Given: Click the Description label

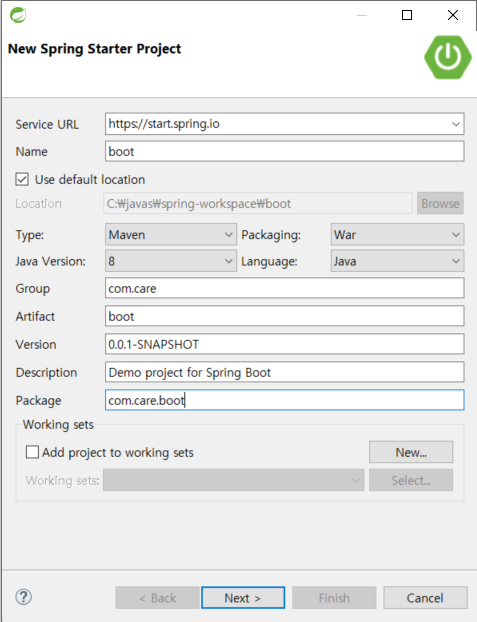Looking at the screenshot, I should click(x=46, y=372).
